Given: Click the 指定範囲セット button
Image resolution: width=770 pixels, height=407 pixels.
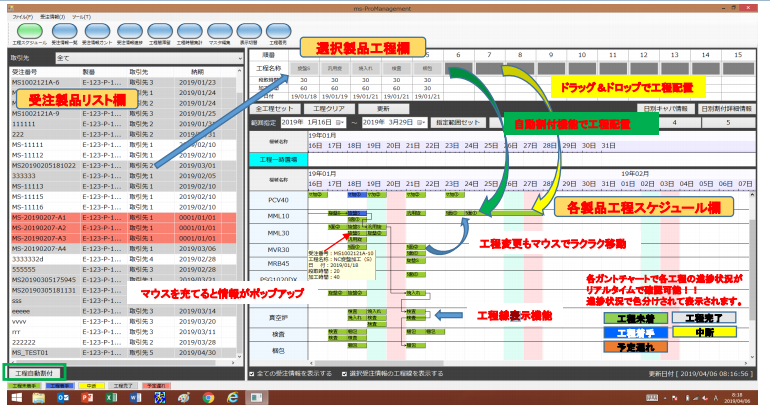Looking at the screenshot, I should click(x=458, y=122).
